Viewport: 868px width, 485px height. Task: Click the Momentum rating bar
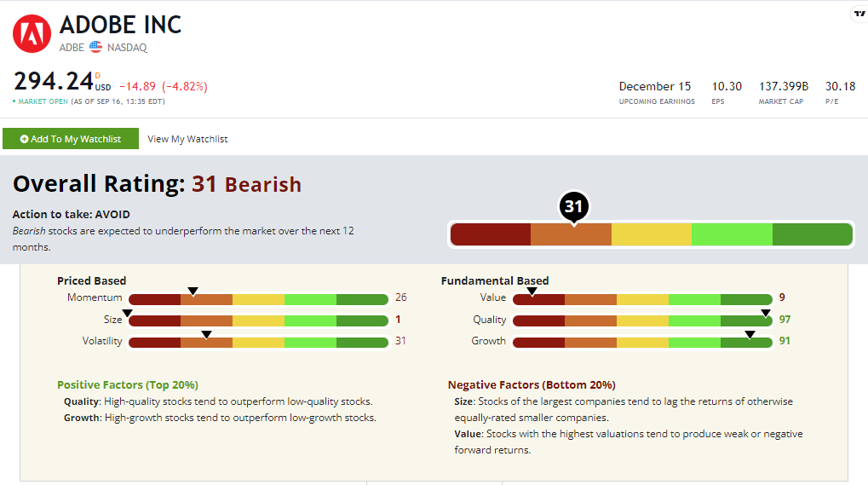pos(258,299)
